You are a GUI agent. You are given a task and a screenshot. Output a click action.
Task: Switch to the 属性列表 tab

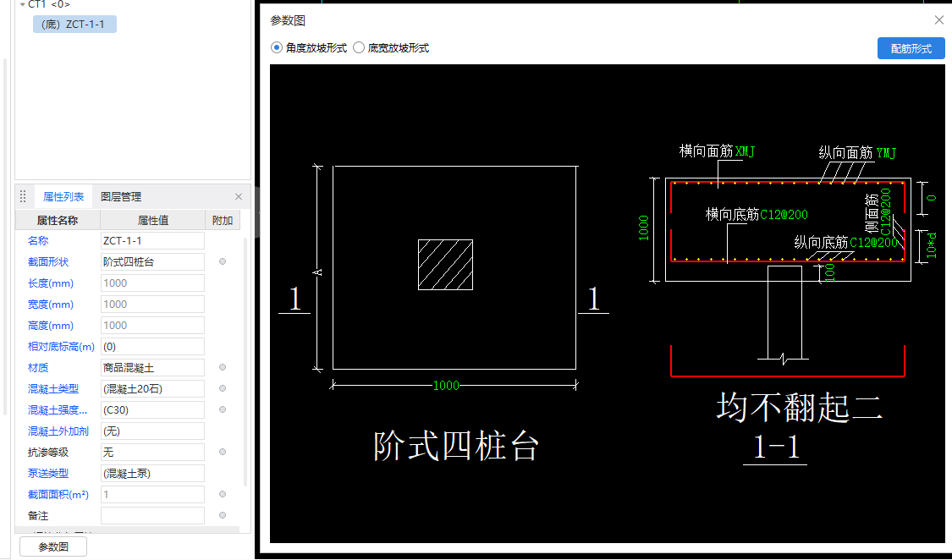(x=63, y=196)
